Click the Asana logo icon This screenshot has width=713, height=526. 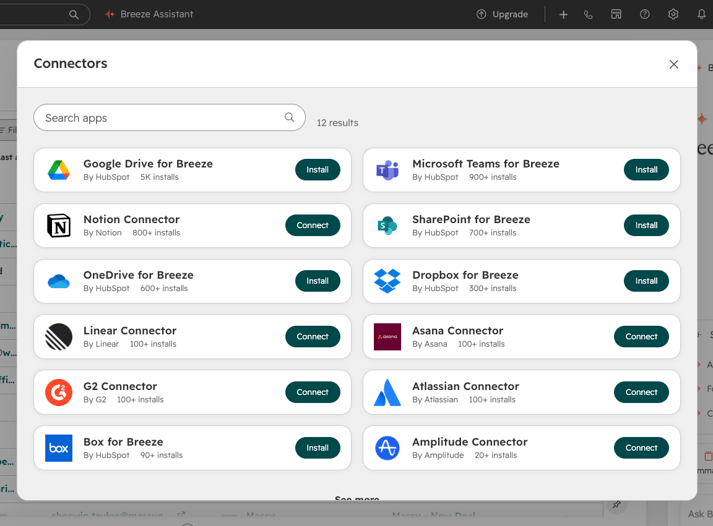387,337
